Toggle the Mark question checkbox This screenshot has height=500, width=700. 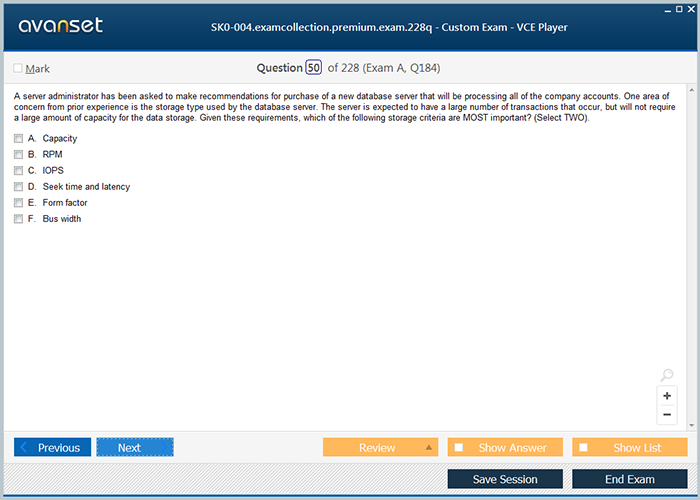pos(18,69)
